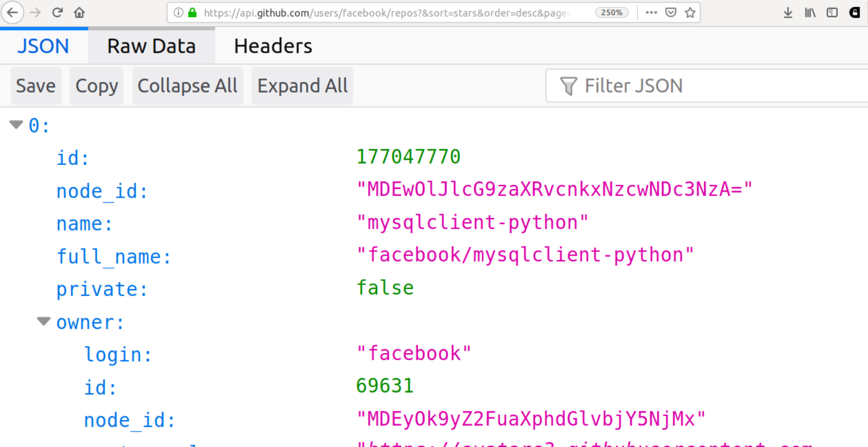Open page actions three-dot menu
Screen dimensions: 868x447
point(651,12)
